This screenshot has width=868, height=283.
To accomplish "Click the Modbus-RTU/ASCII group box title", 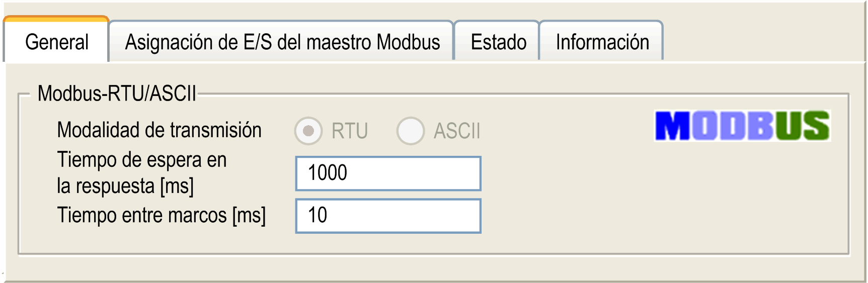I will coord(117,93).
